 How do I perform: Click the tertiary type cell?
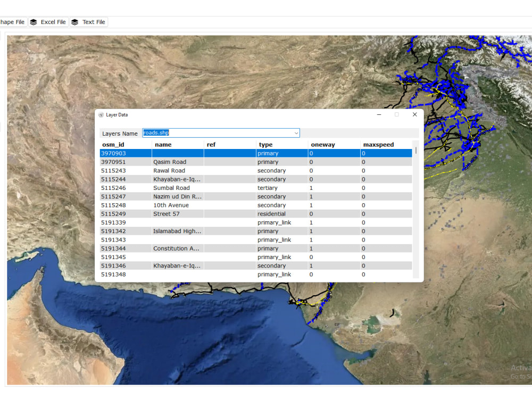pos(282,188)
